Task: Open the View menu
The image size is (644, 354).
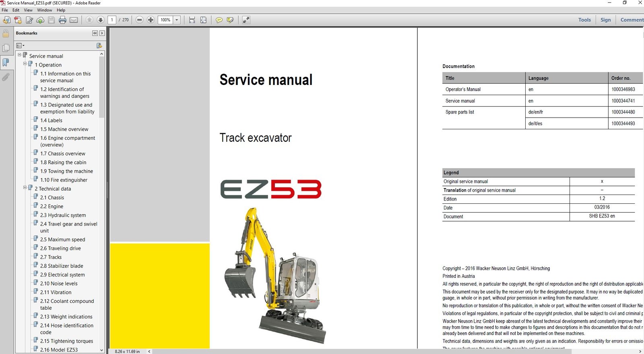Action: (x=28, y=10)
